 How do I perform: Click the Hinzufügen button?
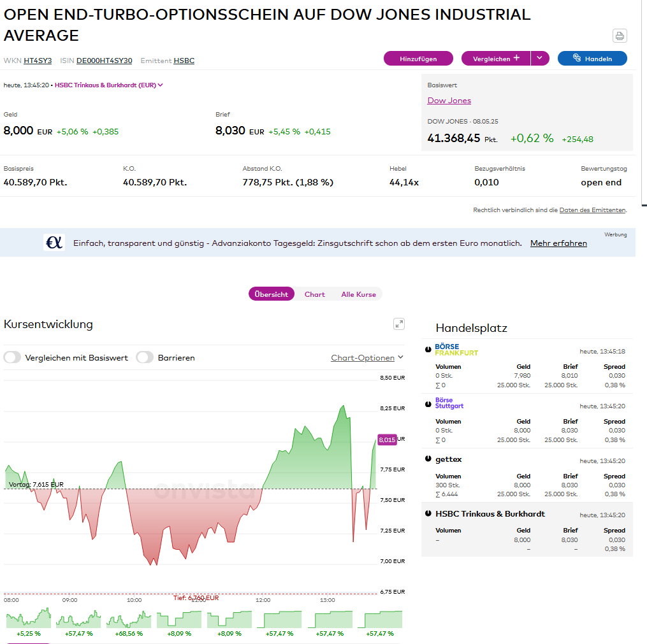(x=418, y=59)
